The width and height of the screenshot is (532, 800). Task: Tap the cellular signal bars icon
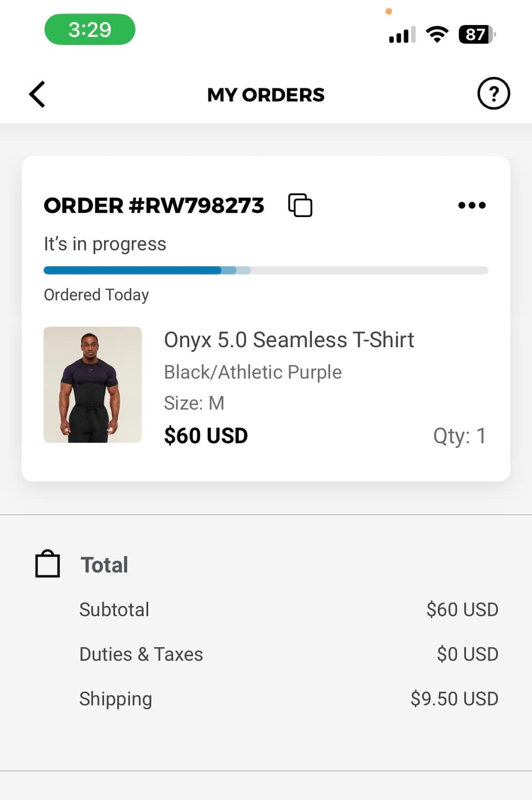point(402,35)
